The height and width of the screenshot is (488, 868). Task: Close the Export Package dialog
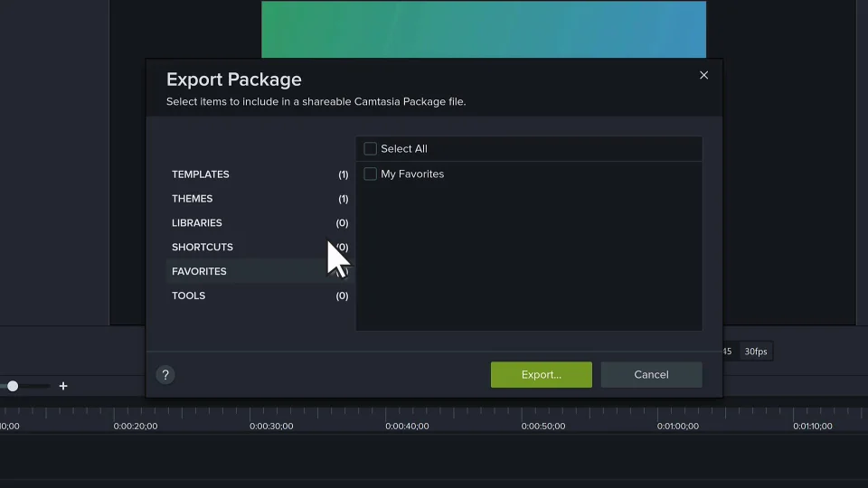click(x=703, y=75)
